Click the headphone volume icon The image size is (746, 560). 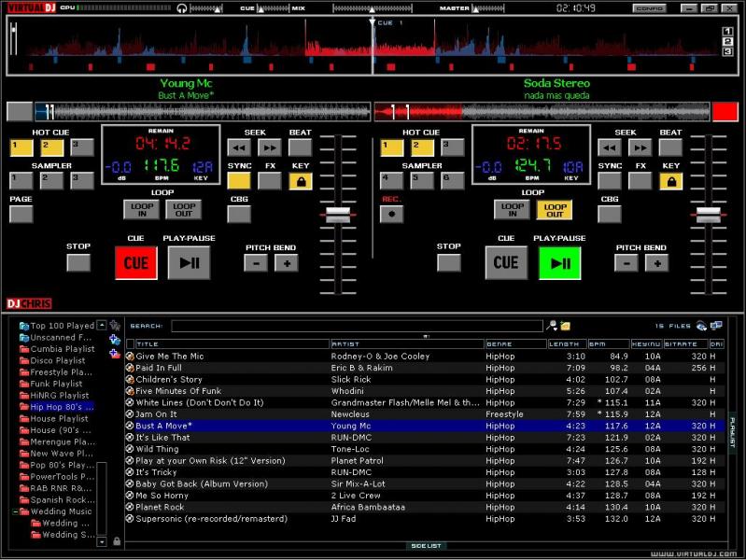(181, 8)
